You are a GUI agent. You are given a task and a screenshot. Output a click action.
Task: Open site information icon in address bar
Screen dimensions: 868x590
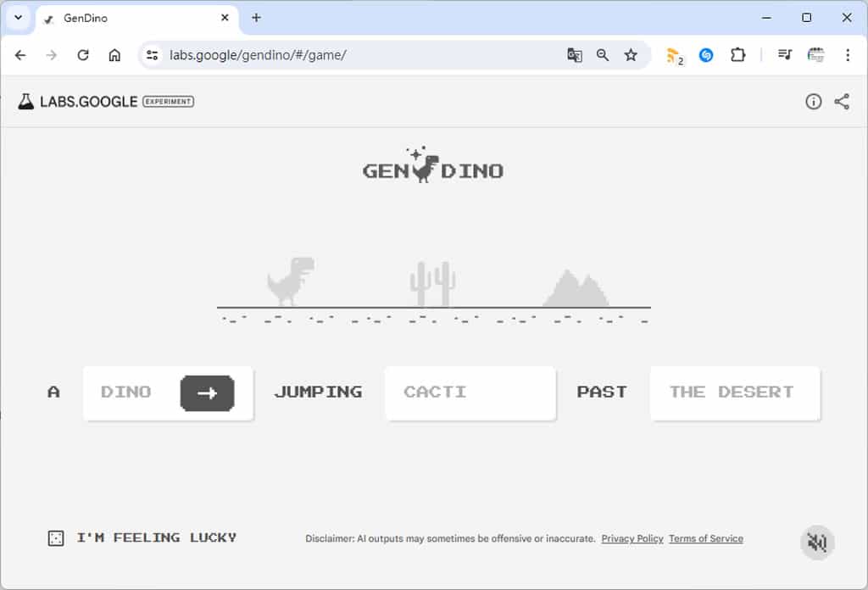click(153, 55)
